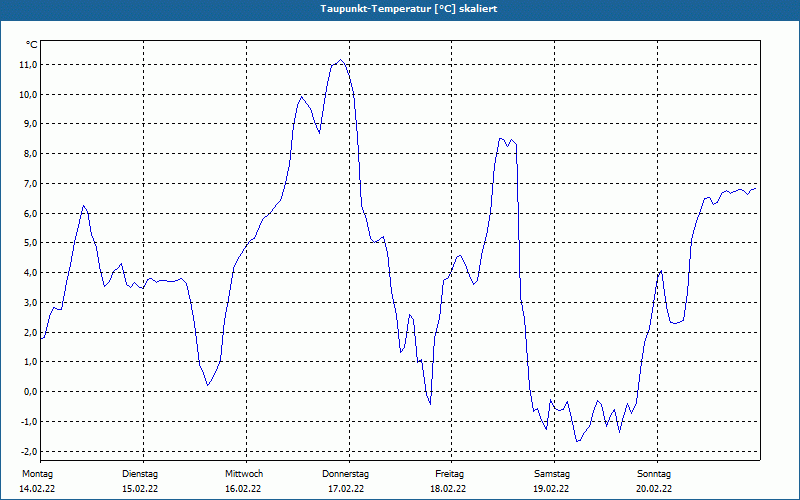Click the 2,0 y-axis value
The width and height of the screenshot is (800, 500).
[30, 333]
